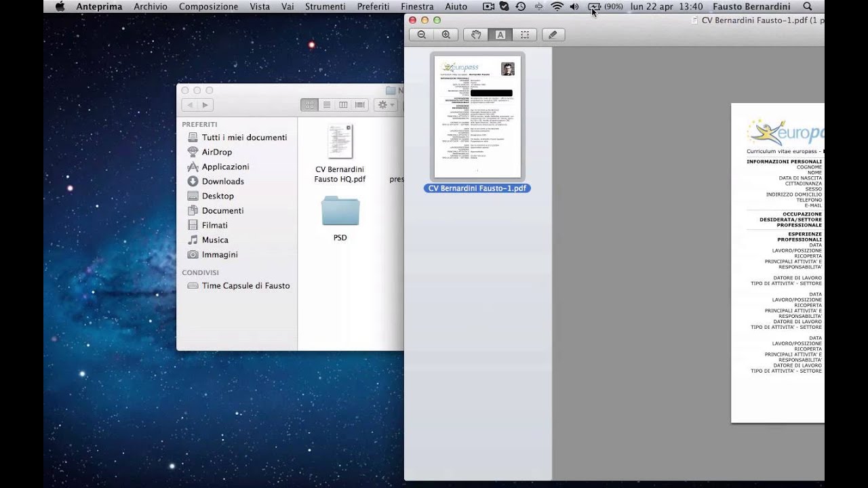Open the Fausto Bernardini user menu
The width and height of the screenshot is (868, 488).
[751, 7]
